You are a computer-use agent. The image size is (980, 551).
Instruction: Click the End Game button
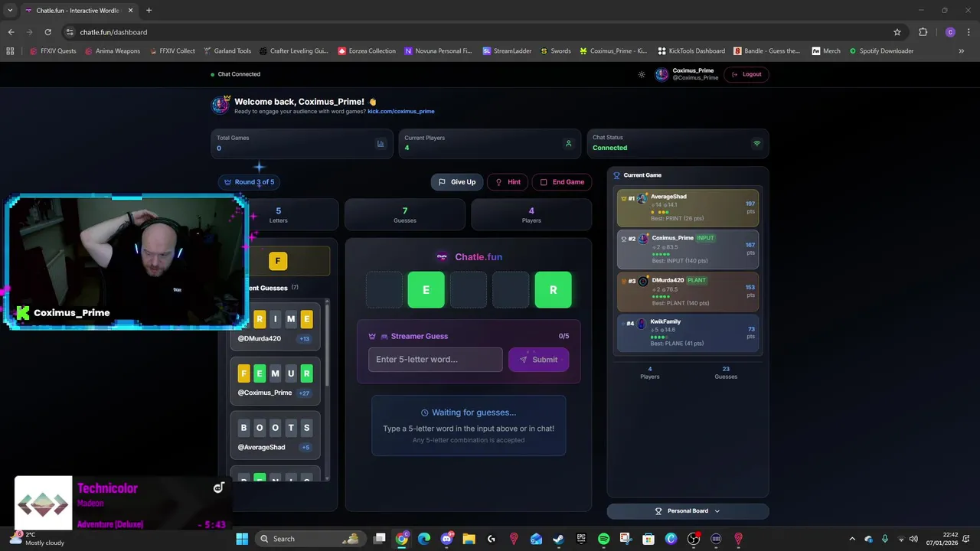(x=562, y=182)
